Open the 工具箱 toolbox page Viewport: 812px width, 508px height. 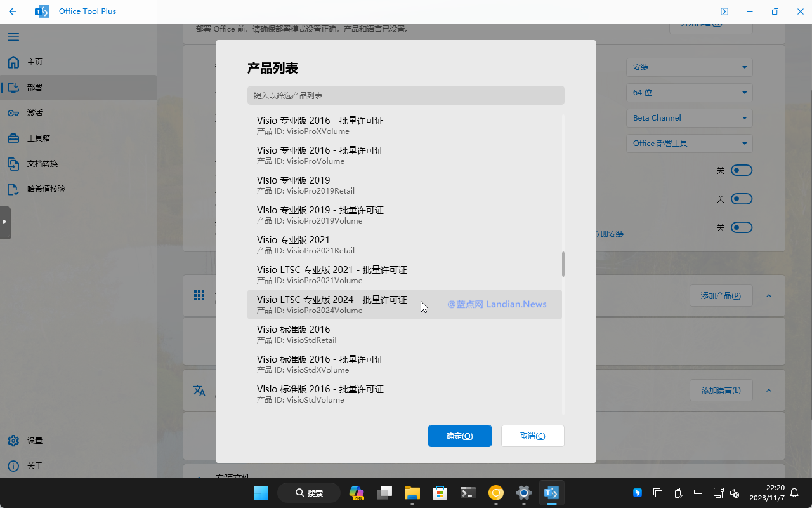coord(13,138)
